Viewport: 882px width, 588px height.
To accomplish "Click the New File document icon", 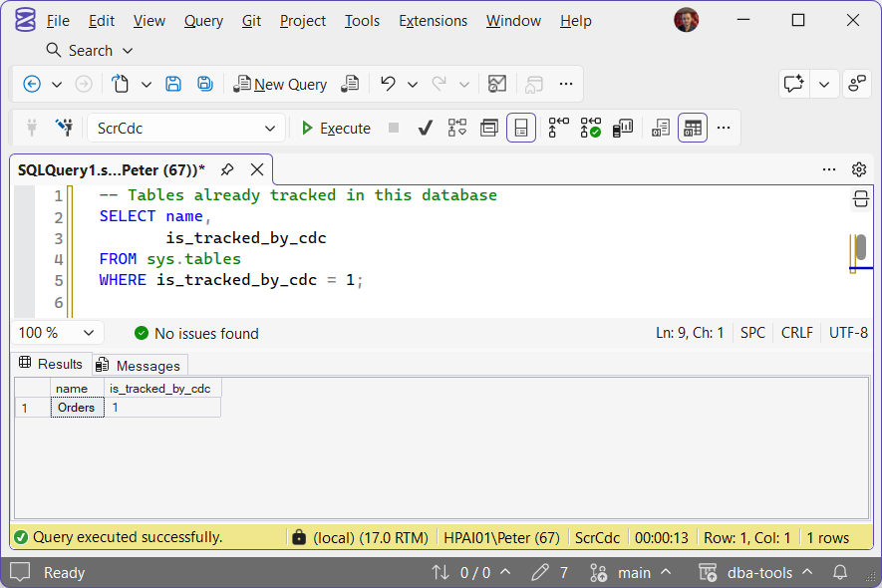I will pos(120,85).
